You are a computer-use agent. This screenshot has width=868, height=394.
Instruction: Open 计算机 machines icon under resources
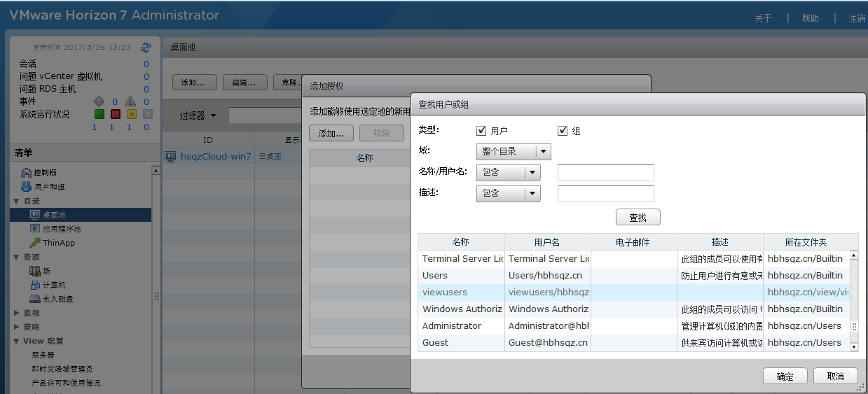35,285
